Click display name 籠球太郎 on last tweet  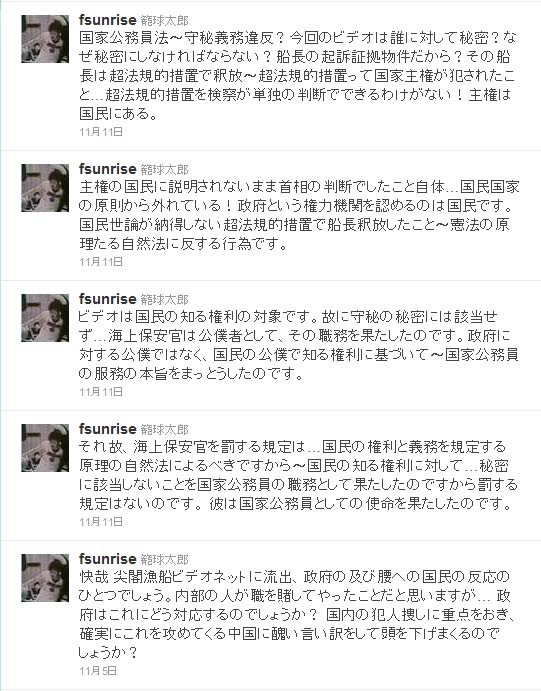click(164, 560)
